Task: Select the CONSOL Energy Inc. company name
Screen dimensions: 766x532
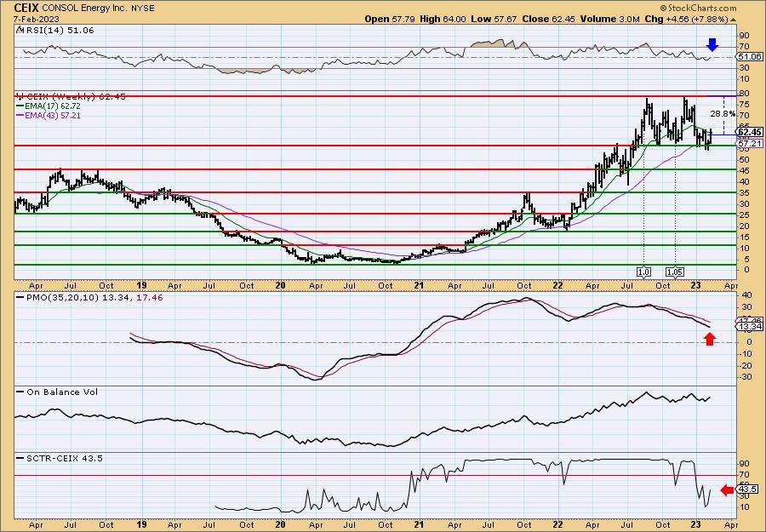Action: click(83, 9)
